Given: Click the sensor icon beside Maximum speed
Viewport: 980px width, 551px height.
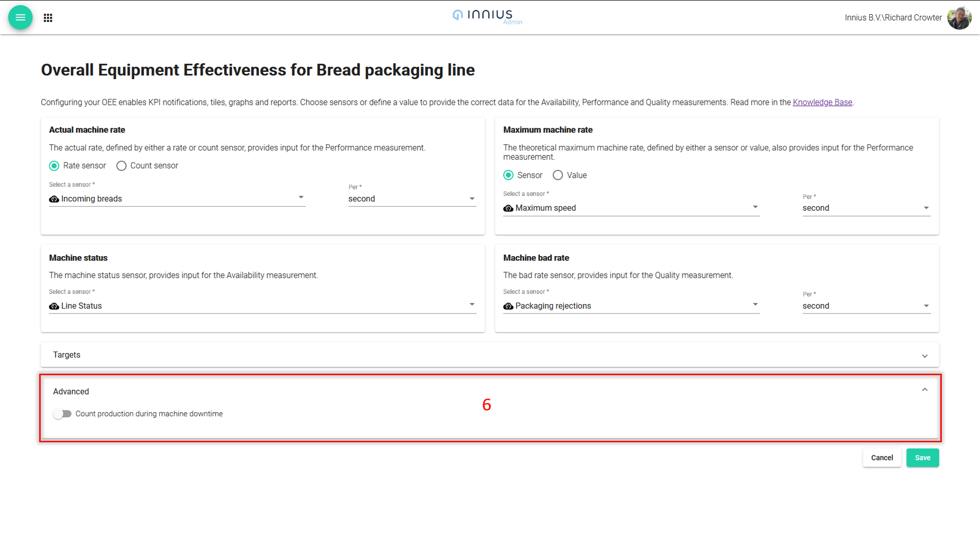Looking at the screenshot, I should click(508, 208).
